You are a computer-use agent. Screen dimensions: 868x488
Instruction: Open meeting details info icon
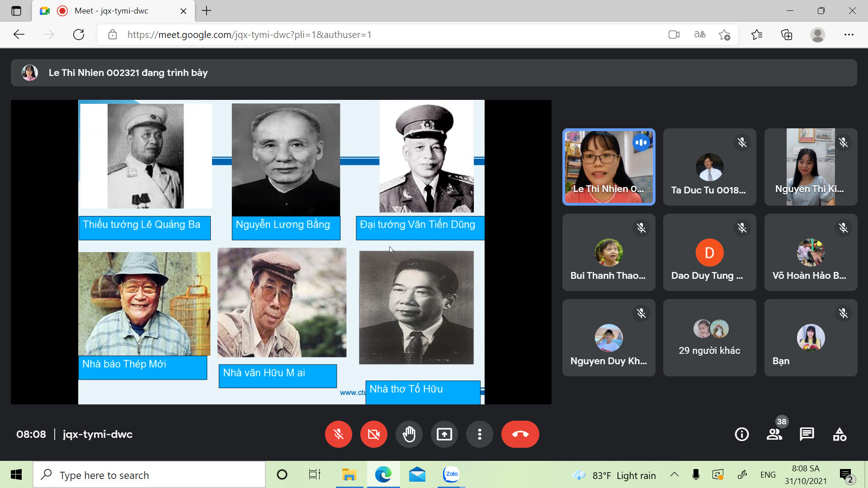(741, 434)
